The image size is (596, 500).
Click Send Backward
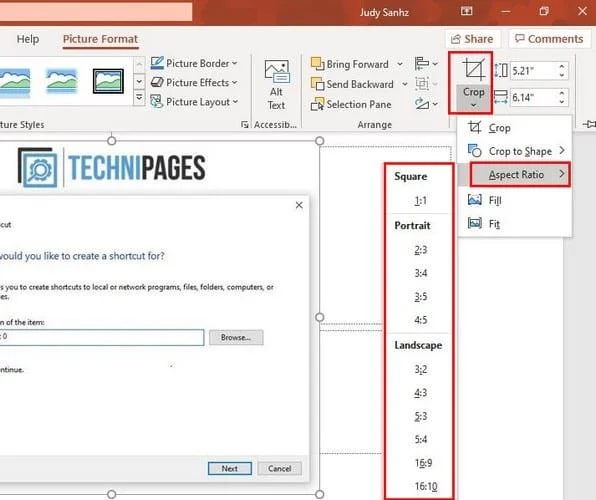352,84
